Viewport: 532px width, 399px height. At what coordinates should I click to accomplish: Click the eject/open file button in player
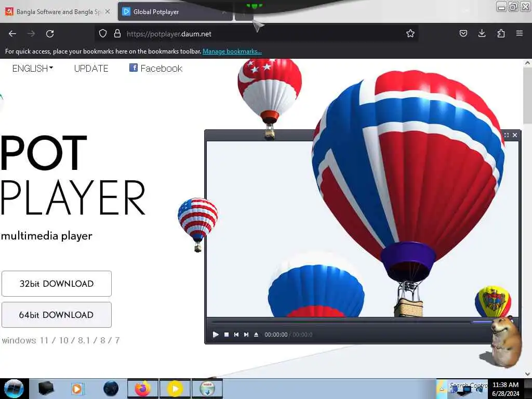(256, 335)
